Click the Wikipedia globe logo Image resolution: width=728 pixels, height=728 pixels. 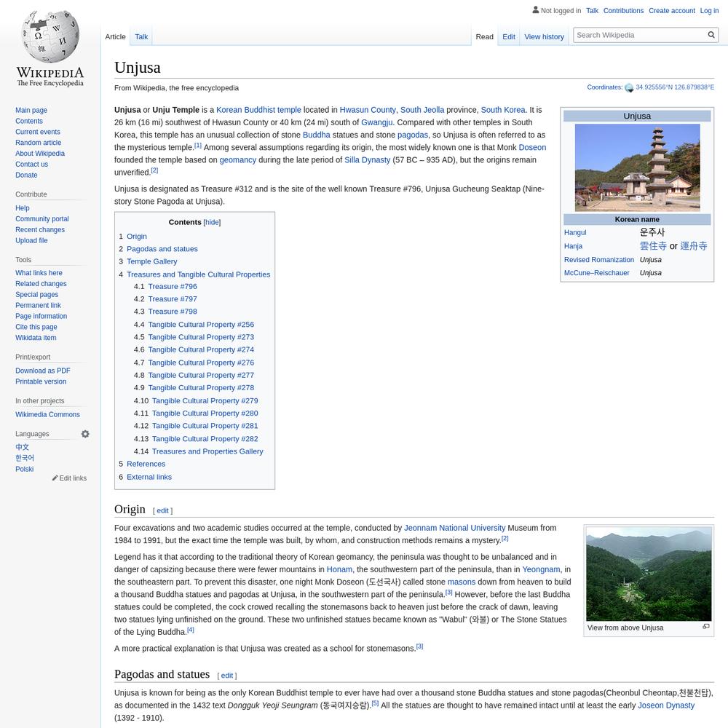click(50, 36)
